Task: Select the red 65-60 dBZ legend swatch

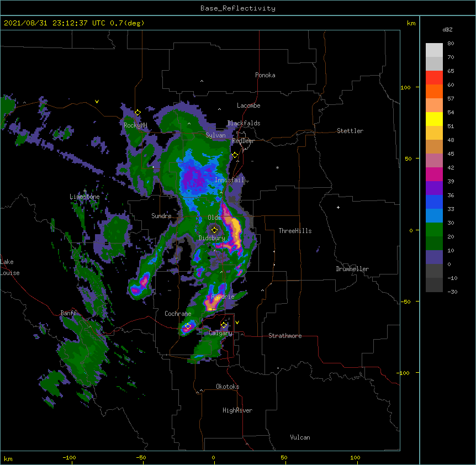Action: click(x=434, y=78)
